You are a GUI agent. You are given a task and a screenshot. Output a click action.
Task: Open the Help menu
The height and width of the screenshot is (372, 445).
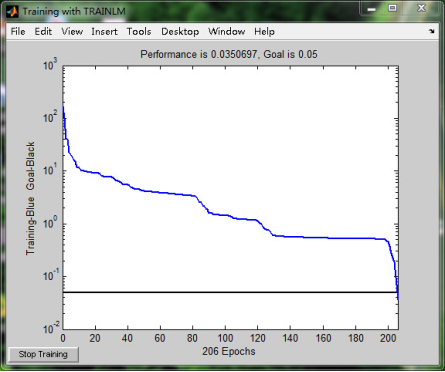[x=264, y=32]
